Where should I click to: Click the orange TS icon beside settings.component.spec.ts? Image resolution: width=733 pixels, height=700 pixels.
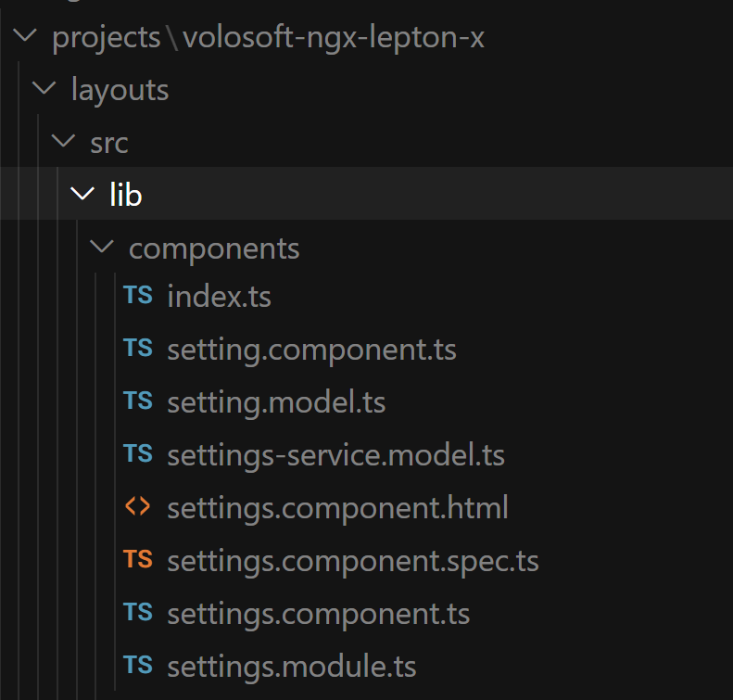[x=138, y=560]
